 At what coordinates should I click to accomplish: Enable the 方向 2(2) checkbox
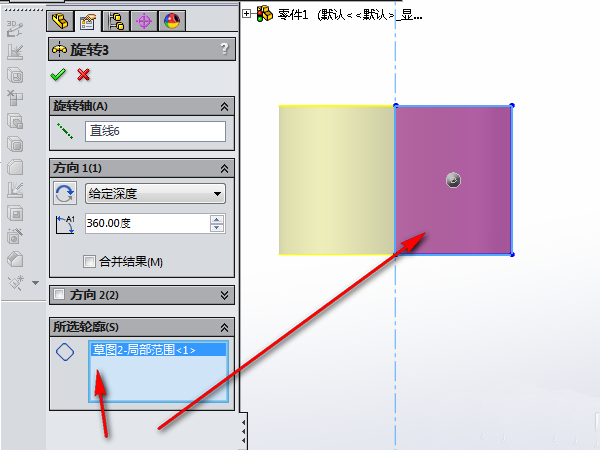[59, 294]
